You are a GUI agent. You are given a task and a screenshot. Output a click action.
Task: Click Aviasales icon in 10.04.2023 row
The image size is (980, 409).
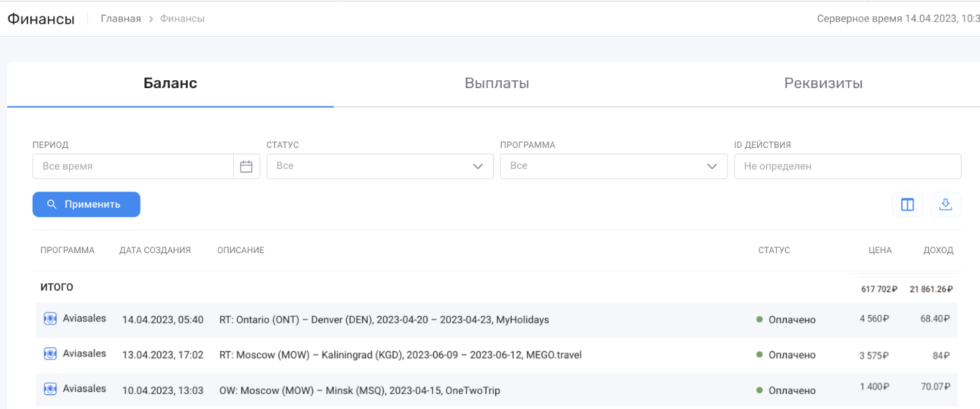(49, 389)
